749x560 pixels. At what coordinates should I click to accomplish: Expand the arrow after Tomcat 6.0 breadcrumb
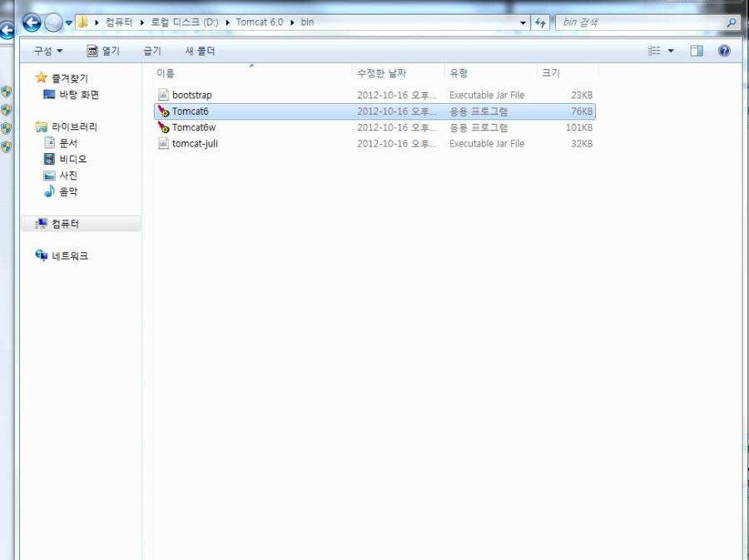click(x=292, y=22)
